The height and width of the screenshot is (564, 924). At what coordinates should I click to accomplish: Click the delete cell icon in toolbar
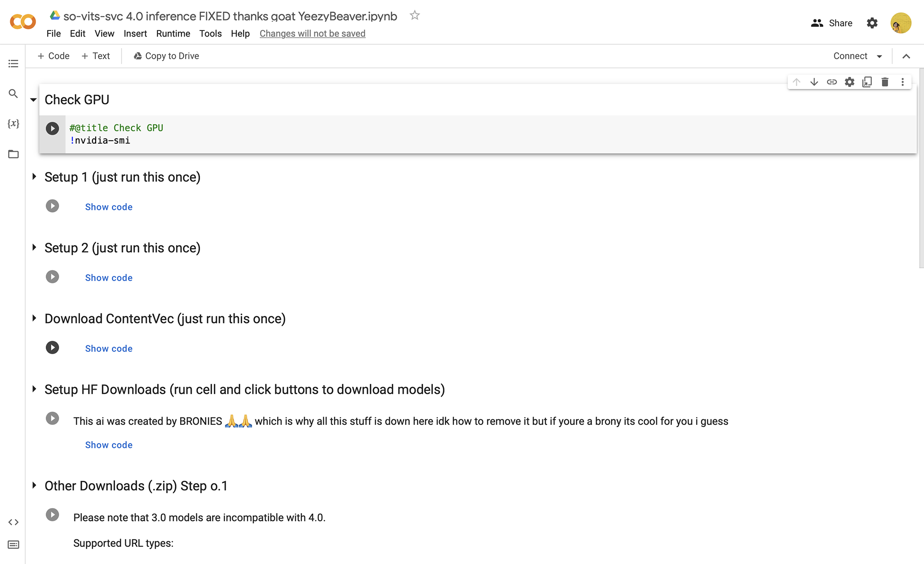tap(884, 83)
